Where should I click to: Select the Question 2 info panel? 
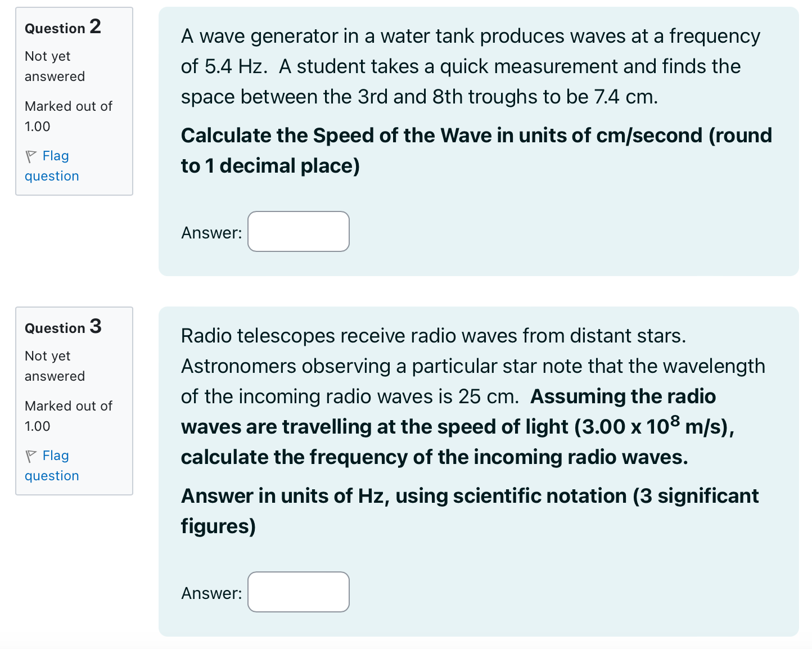point(74,100)
